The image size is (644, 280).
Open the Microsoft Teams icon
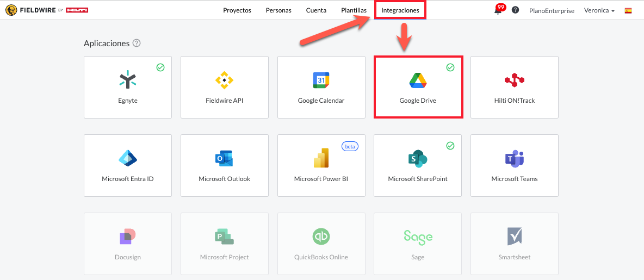pyautogui.click(x=515, y=158)
